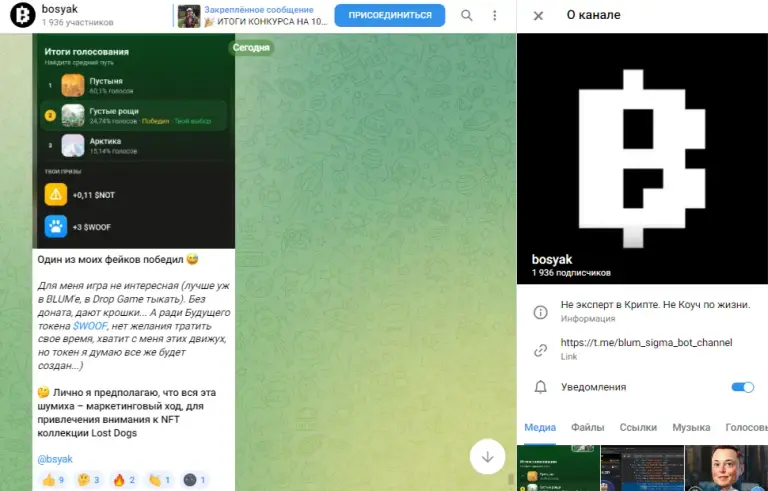Open first media thumbnail with voting results
Screen dimensions: 768x491
(x=558, y=468)
